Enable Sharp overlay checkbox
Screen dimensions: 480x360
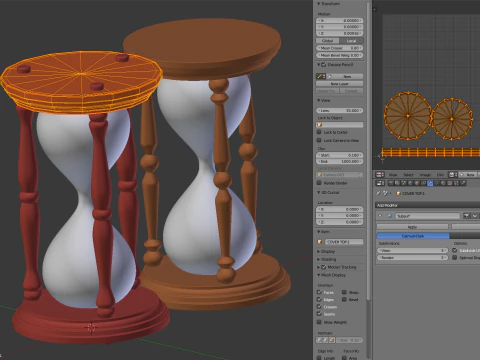pos(344,292)
